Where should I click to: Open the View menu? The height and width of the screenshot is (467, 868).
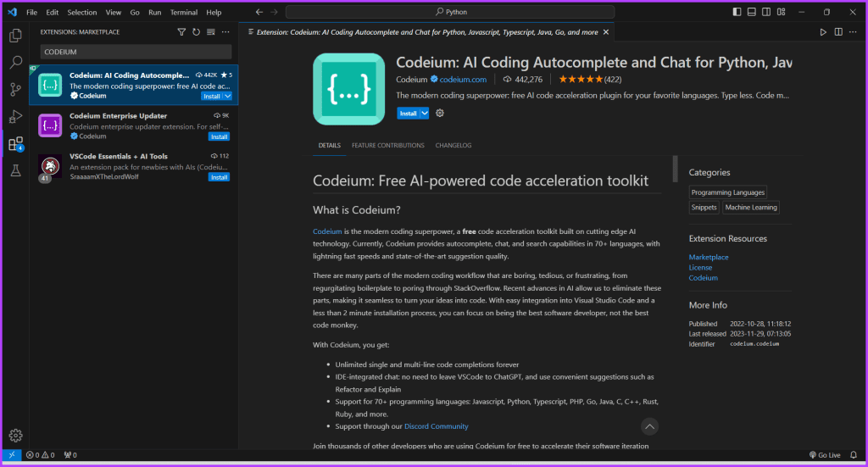coord(114,12)
